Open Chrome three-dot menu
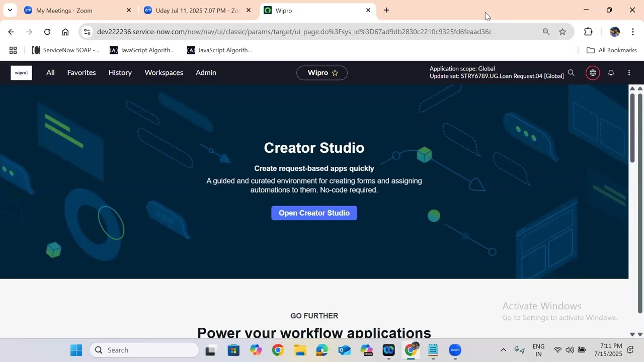 [x=633, y=32]
